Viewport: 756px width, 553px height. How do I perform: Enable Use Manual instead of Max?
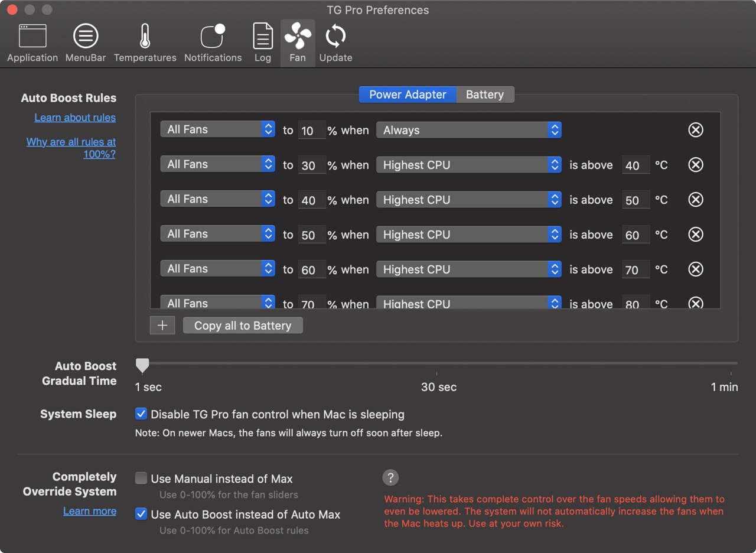pyautogui.click(x=141, y=479)
